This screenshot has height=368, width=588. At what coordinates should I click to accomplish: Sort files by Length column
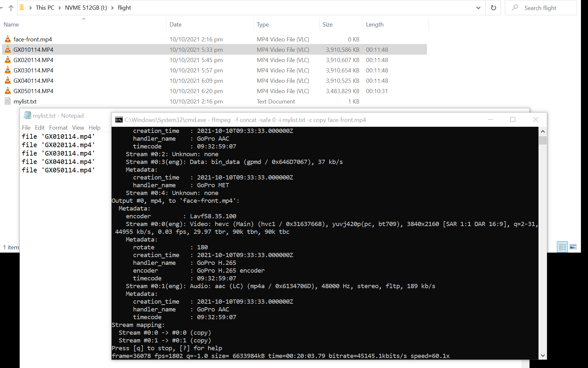pos(396,25)
